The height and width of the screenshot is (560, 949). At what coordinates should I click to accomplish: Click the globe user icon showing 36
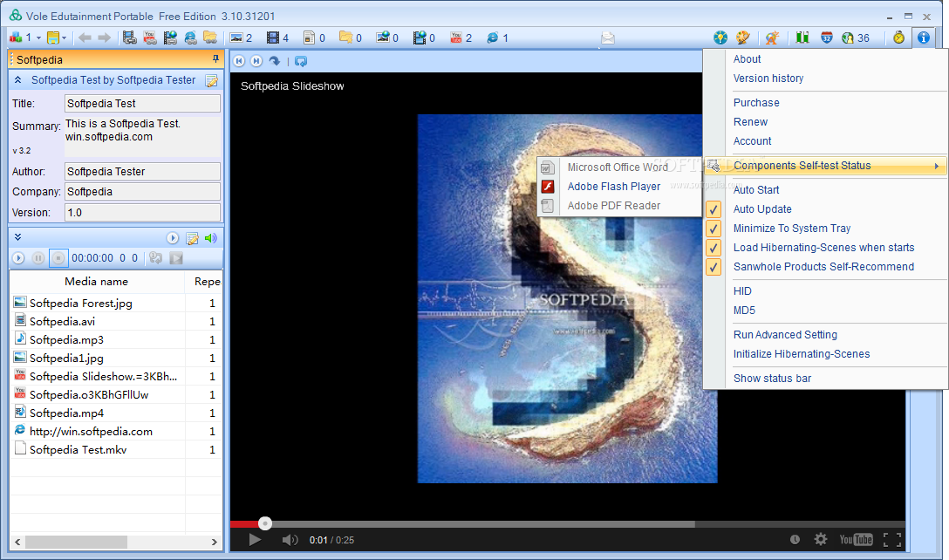(855, 38)
